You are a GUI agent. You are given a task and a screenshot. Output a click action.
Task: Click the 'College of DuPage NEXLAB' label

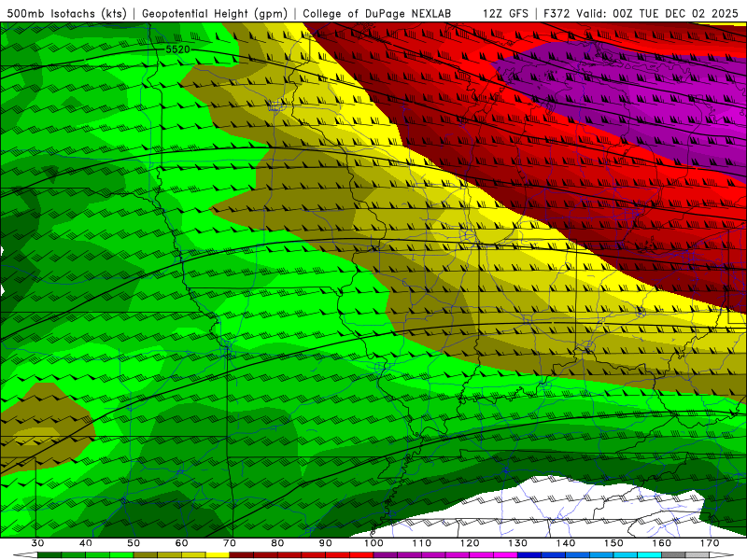(377, 13)
